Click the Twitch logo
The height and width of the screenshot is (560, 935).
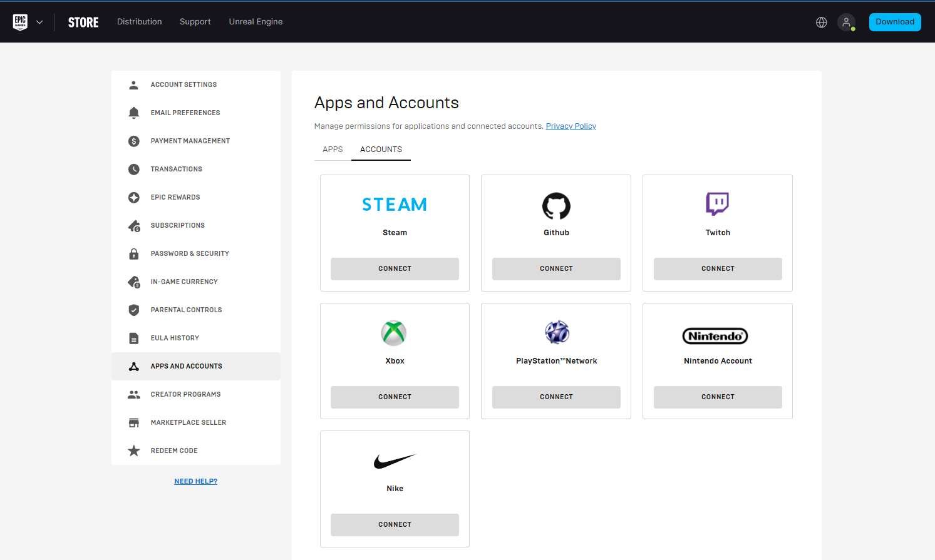coord(718,204)
